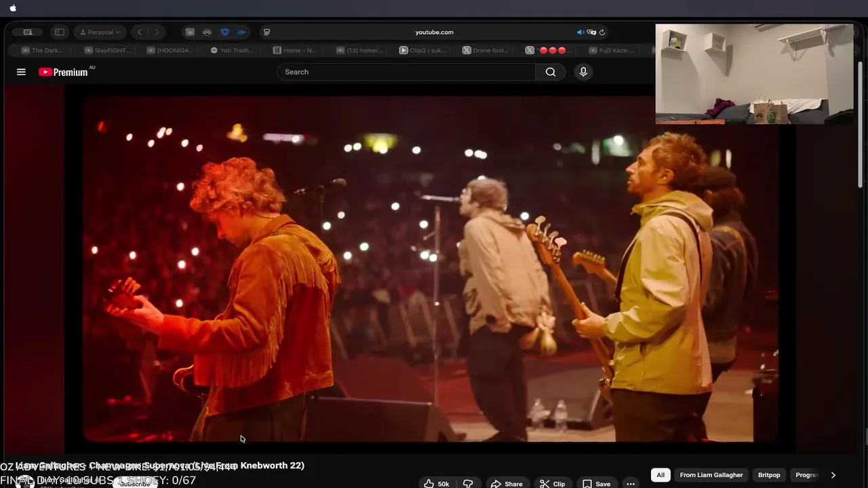
Task: Reload the page with the refresh icon
Action: (601, 32)
